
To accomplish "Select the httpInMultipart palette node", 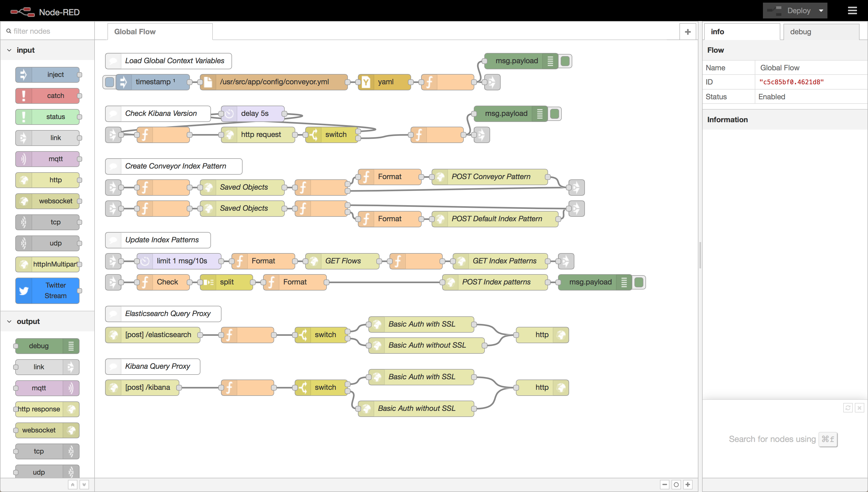I will 47,264.
